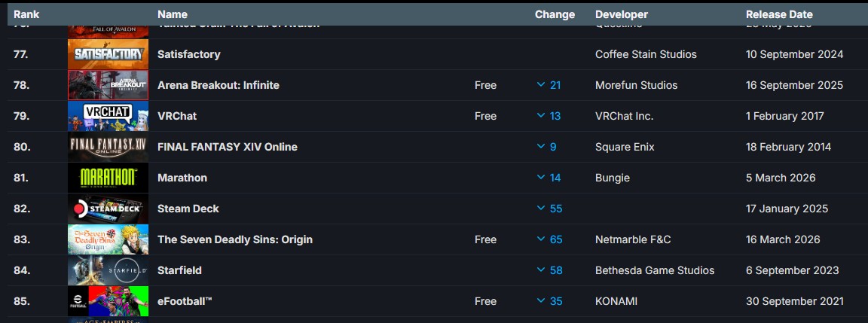Click the down-arrow change icon for Steam Deck

click(541, 209)
